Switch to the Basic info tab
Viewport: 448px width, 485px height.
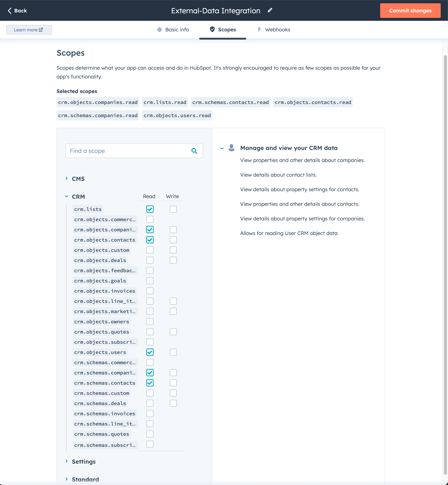(x=177, y=29)
